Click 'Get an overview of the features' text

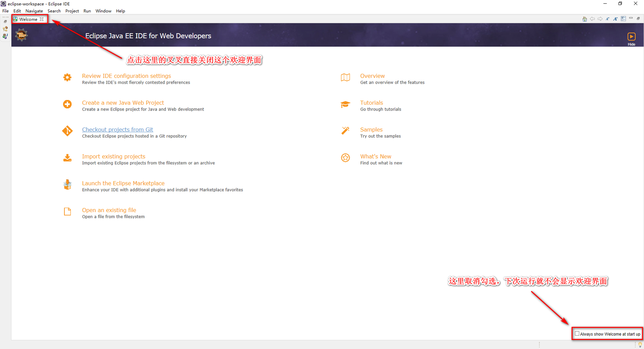[x=392, y=82]
